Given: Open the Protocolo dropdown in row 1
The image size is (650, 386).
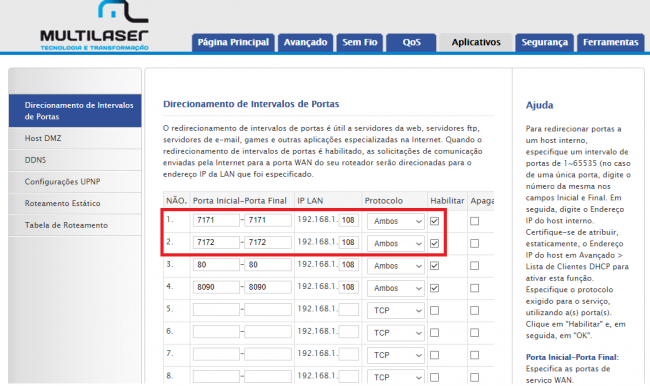Looking at the screenshot, I should coord(395,221).
